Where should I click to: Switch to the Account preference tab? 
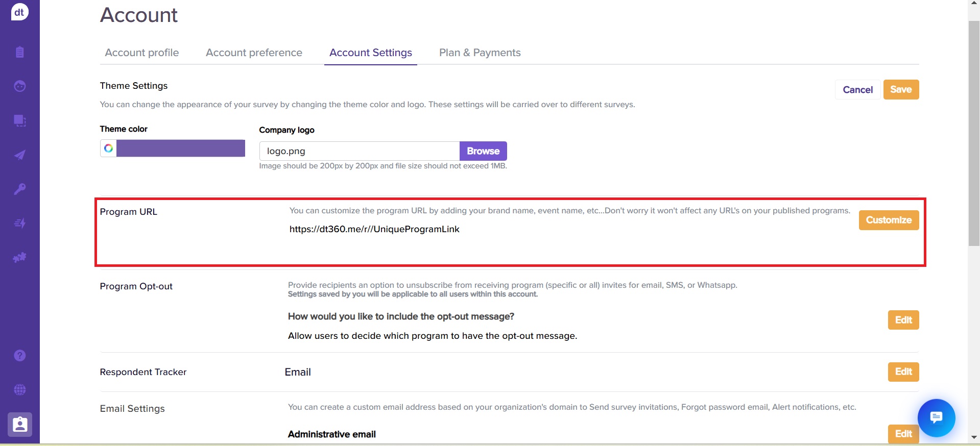(x=254, y=53)
